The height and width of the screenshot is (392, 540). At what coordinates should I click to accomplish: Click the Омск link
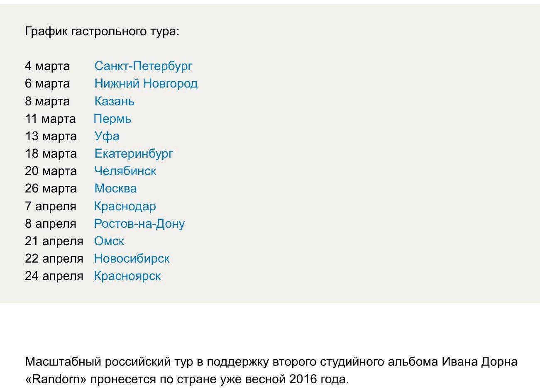click(x=109, y=241)
